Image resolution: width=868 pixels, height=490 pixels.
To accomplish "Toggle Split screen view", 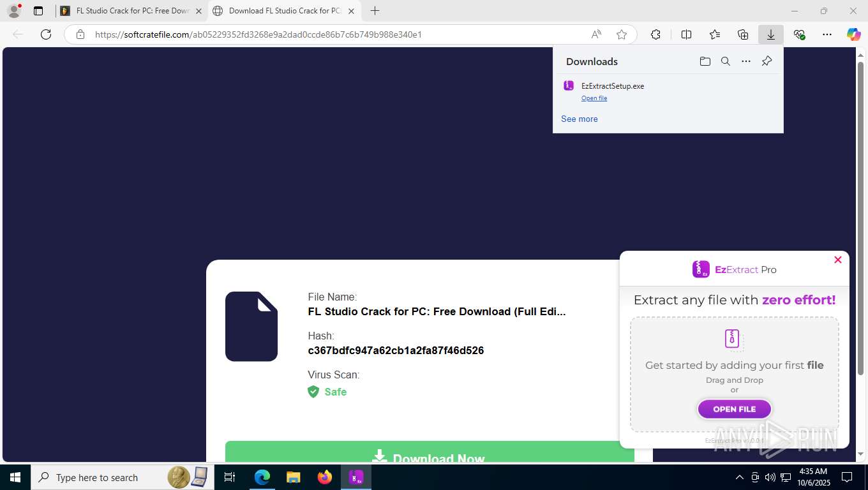I will tap(686, 34).
